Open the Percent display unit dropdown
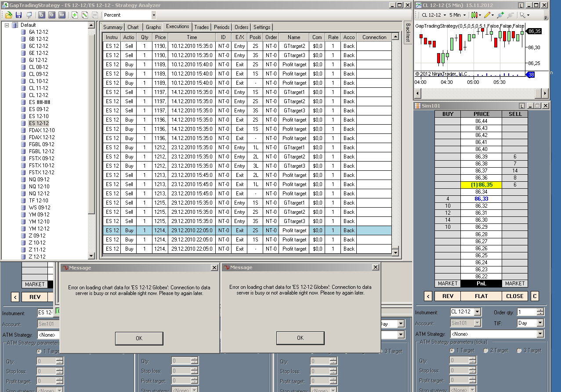 [153, 15]
